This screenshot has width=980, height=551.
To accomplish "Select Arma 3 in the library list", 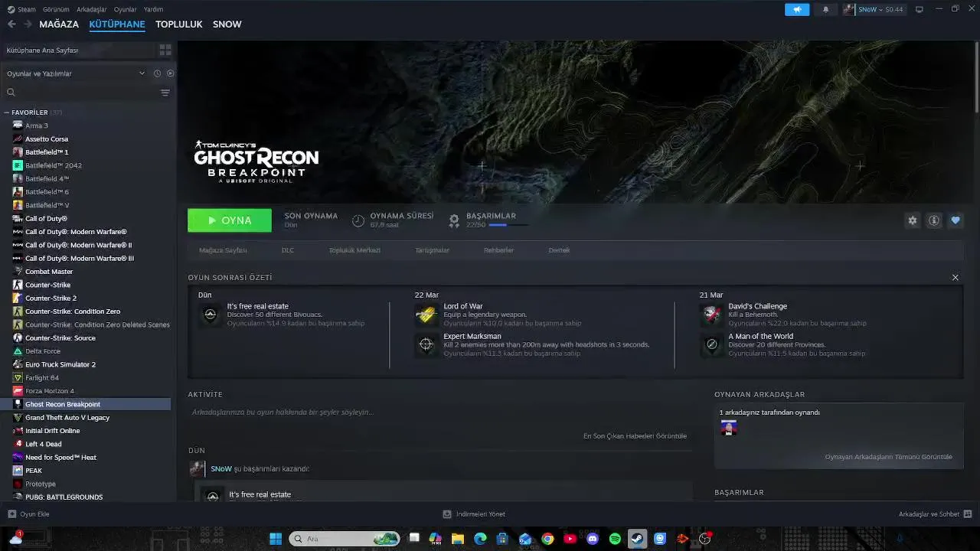I will pyautogui.click(x=37, y=126).
